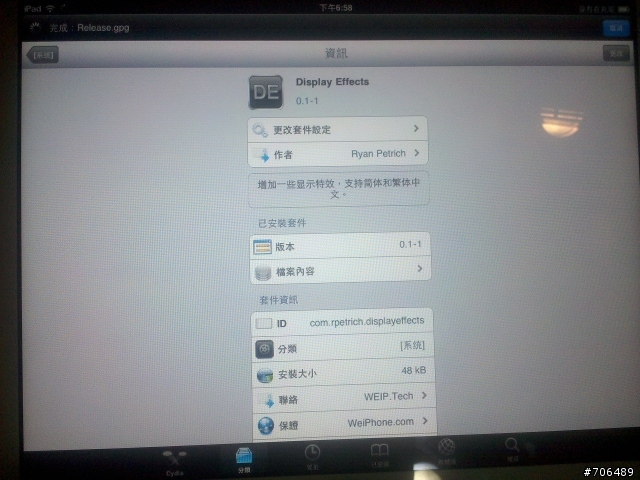The image size is (640, 480).
Task: Select the 安裝大小 48 kB row
Action: pos(344,373)
